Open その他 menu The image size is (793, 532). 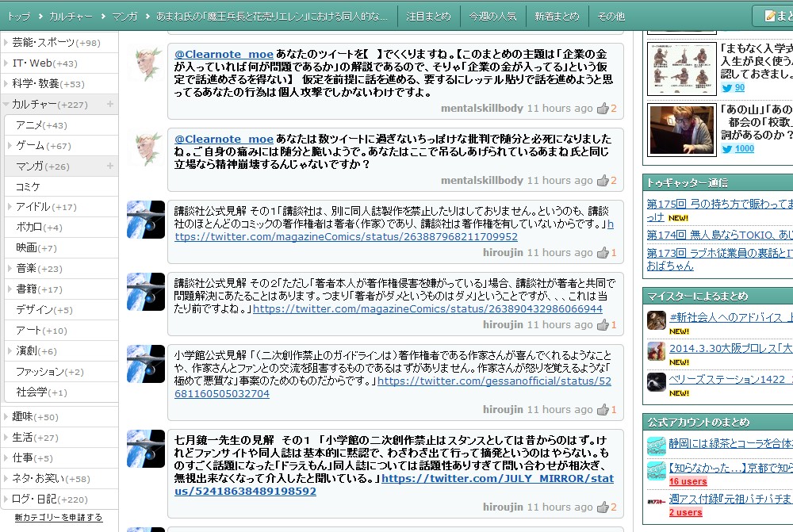tap(611, 16)
